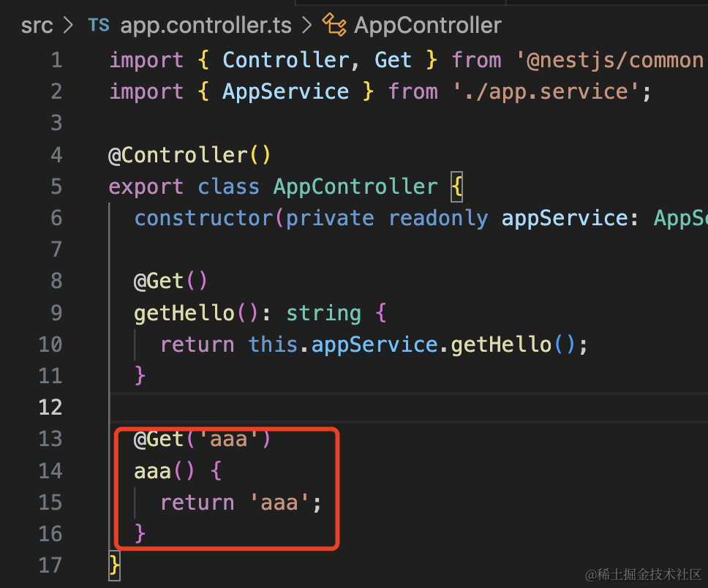
Task: Click the yellow closing brace on line 17
Action: coord(114,565)
